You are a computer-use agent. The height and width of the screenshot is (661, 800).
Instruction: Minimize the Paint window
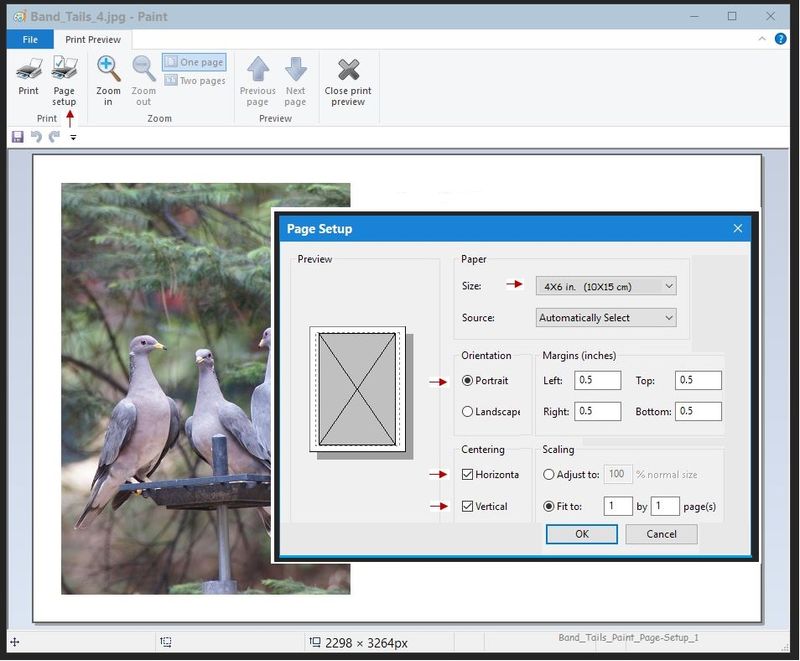point(694,16)
